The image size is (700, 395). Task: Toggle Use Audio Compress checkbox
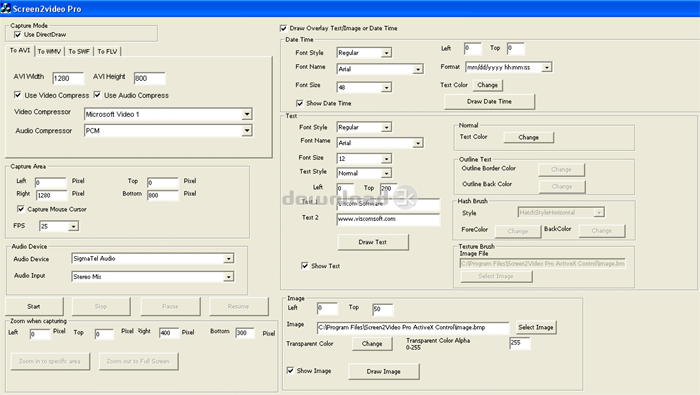(x=97, y=95)
